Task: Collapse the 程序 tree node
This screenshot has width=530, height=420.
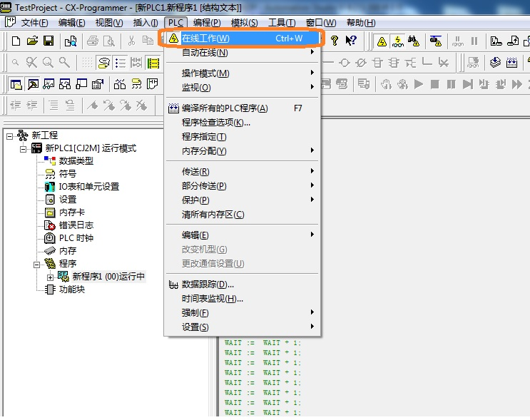Action: pyautogui.click(x=36, y=265)
